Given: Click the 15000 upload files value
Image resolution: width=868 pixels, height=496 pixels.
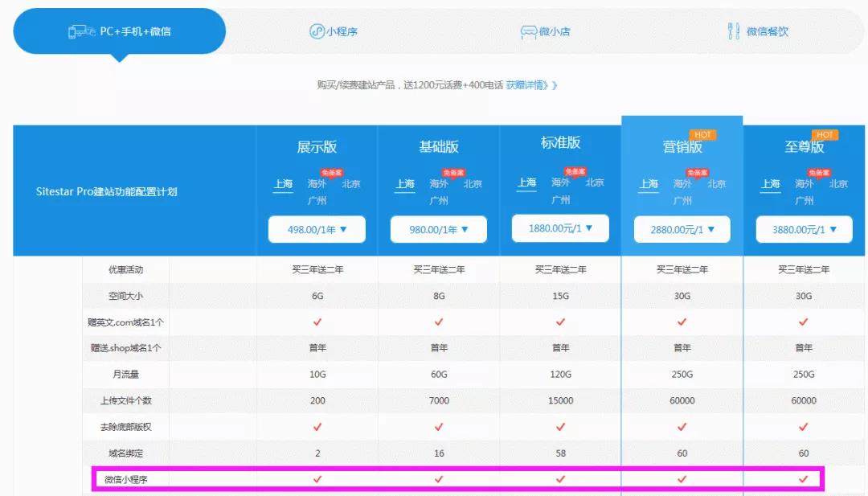Looking at the screenshot, I should point(560,401).
